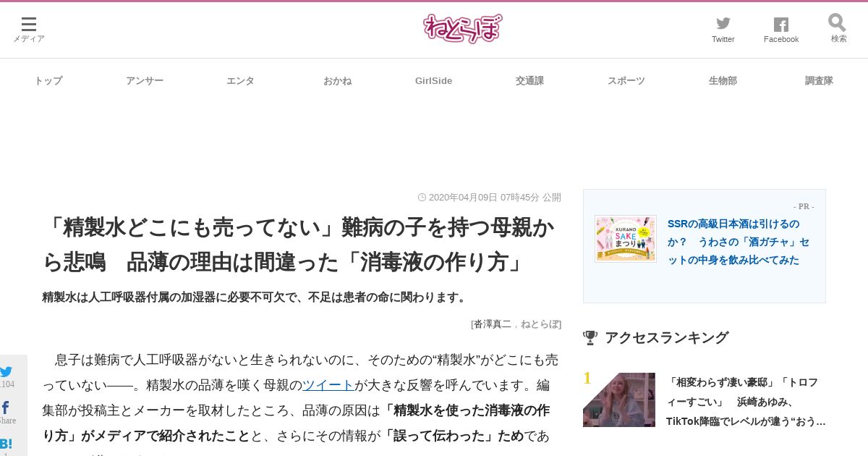Open the SSRの高級日本酒 PR article link

[739, 242]
